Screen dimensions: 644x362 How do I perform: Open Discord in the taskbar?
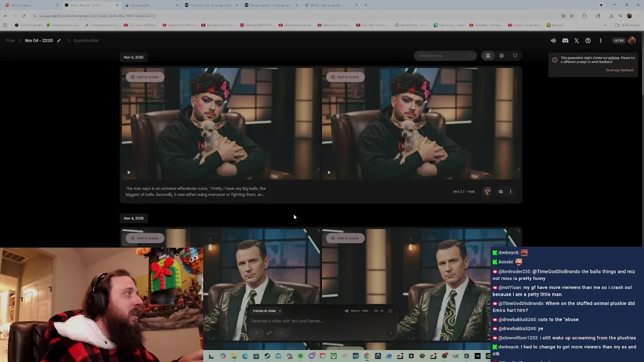point(311,356)
